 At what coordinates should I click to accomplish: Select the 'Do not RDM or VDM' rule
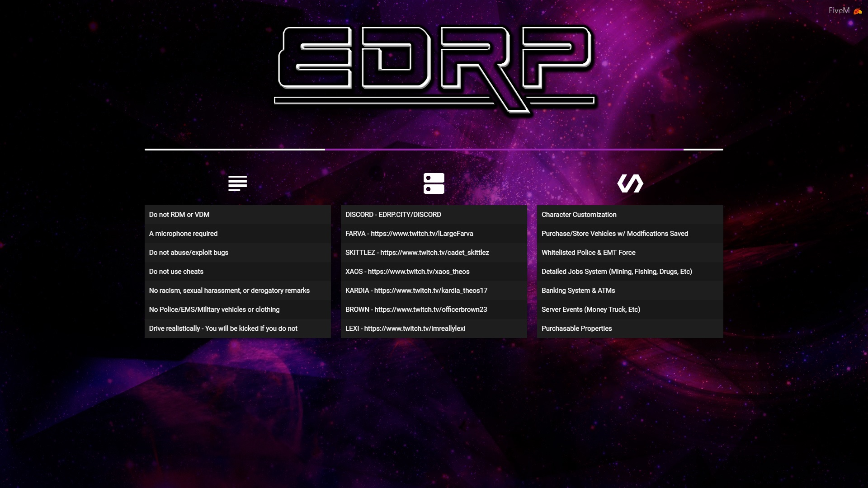238,215
